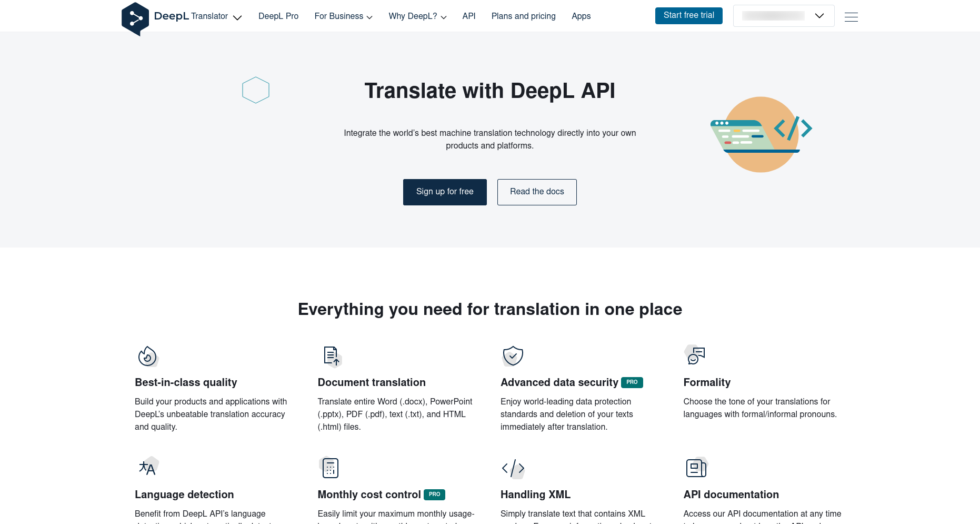
Task: Open the Apps navigation link
Action: (581, 16)
